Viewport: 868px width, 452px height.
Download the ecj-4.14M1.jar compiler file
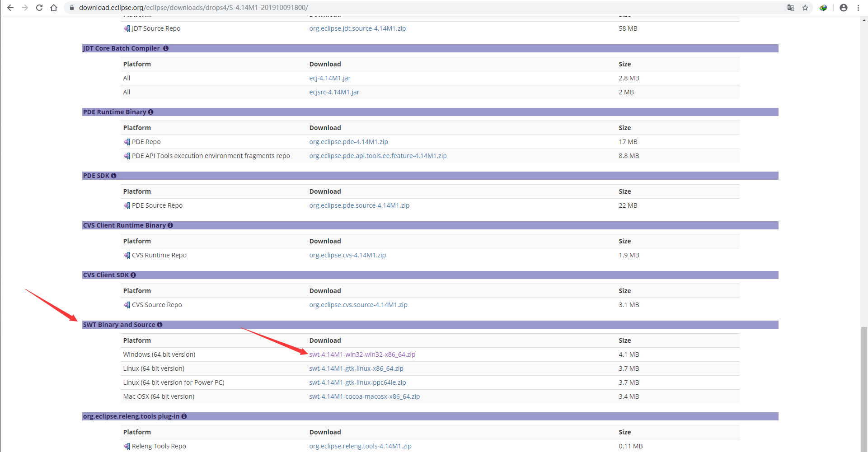[x=330, y=78]
